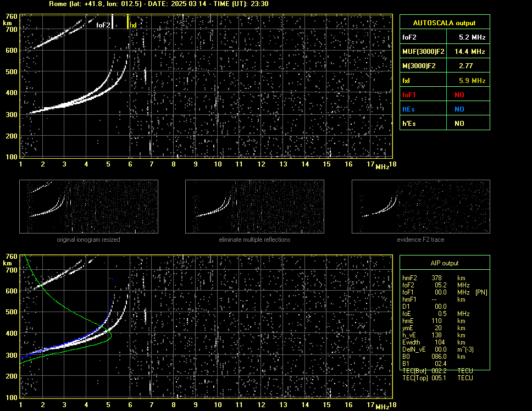532x411 pixels.
Task: Select the TEC[Top] 005.1 value
Action: coord(439,378)
